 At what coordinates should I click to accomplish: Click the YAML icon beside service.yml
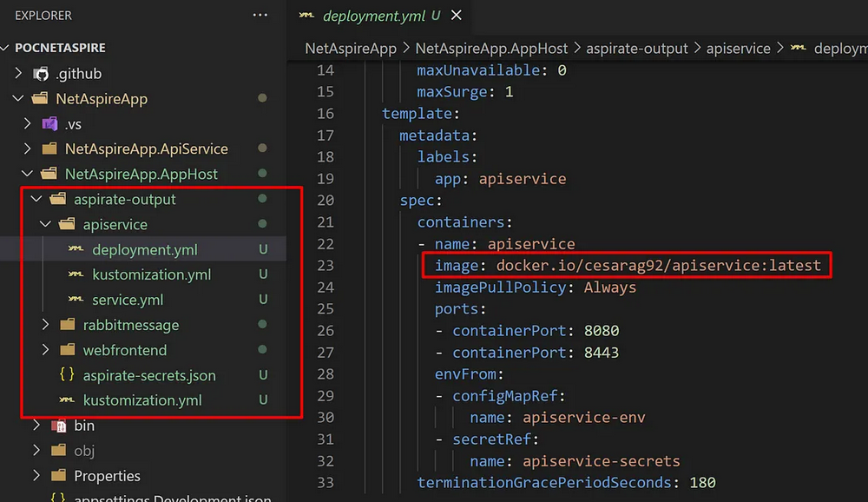pyautogui.click(x=76, y=301)
